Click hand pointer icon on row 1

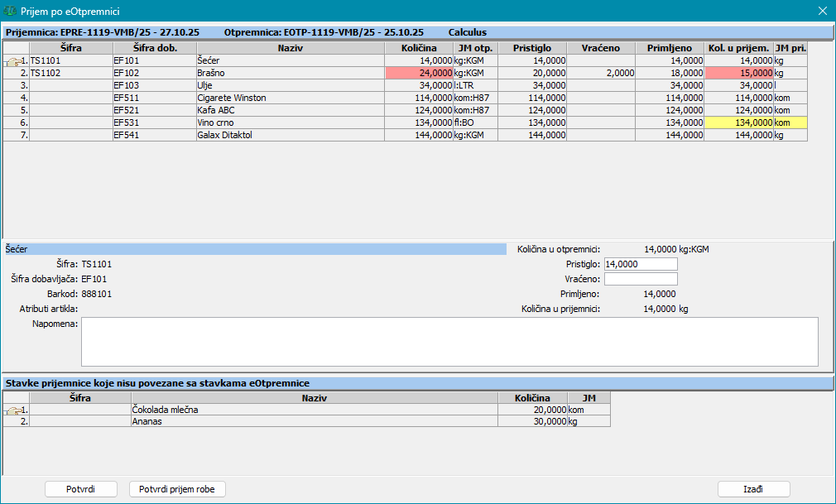click(x=12, y=61)
